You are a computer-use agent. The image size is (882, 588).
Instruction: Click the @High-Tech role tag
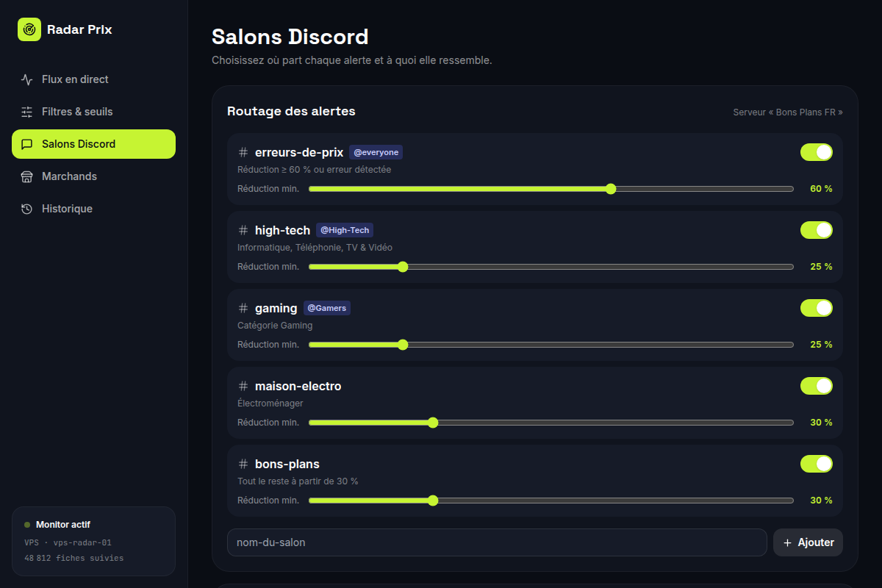tap(345, 230)
